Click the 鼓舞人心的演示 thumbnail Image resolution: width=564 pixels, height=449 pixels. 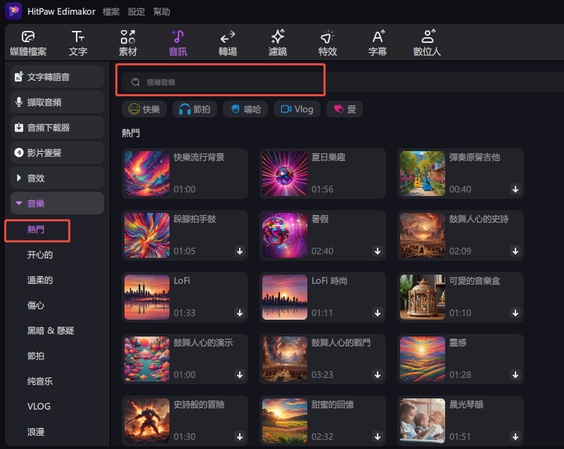coord(147,359)
